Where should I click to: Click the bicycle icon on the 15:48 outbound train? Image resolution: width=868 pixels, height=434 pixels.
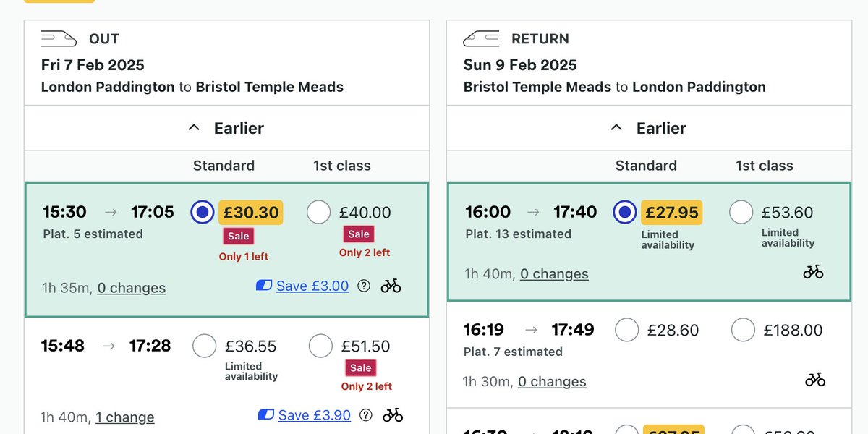[393, 415]
